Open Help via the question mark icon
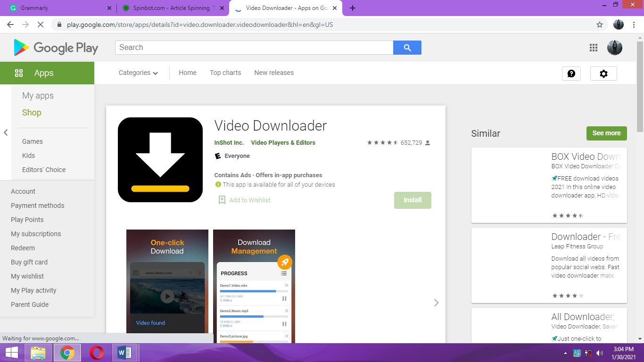644x362 pixels. (x=571, y=74)
